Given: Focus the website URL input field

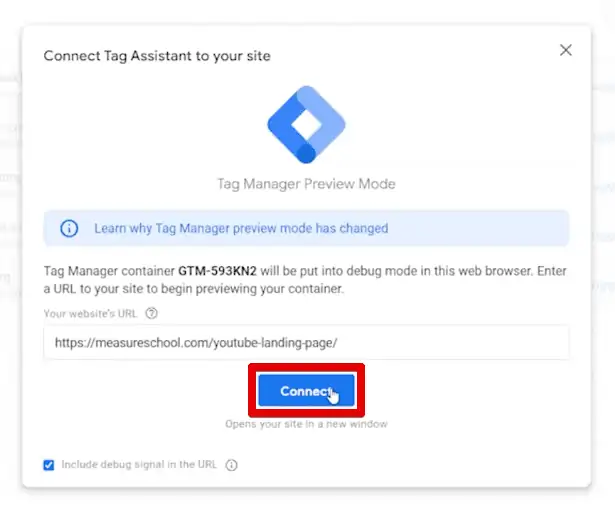Looking at the screenshot, I should point(306,342).
